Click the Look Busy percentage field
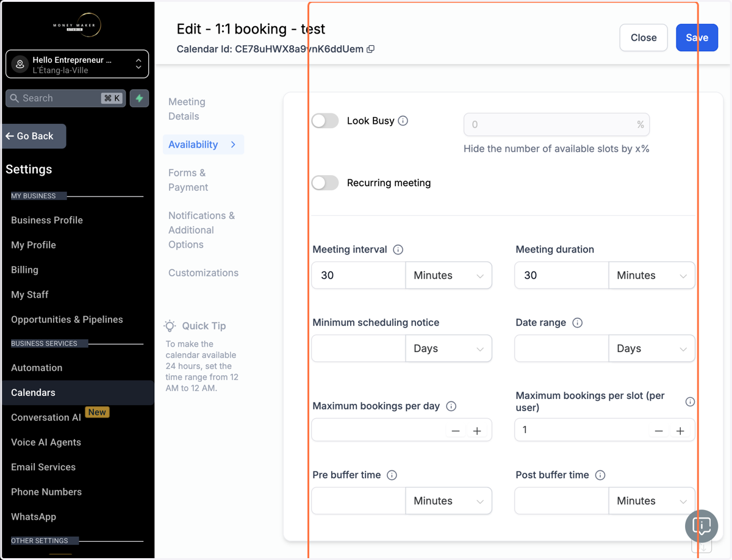Image resolution: width=732 pixels, height=560 pixels. coord(556,124)
